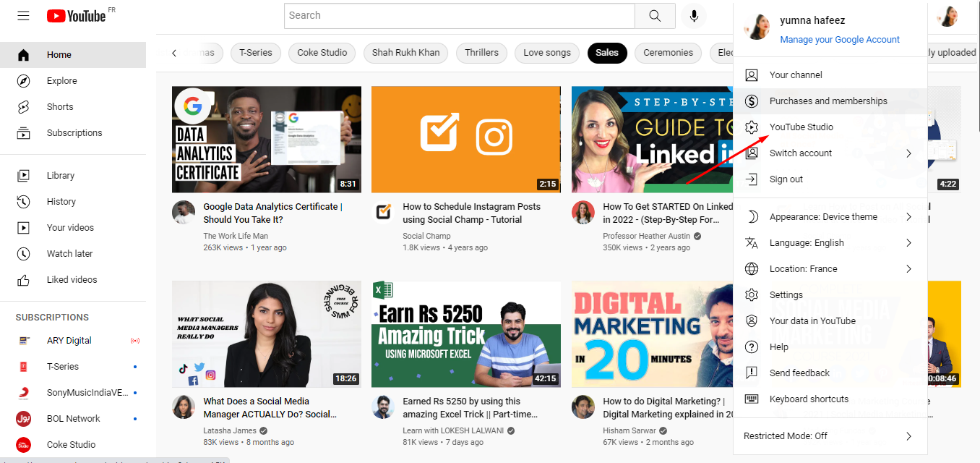The width and height of the screenshot is (980, 463).
Task: Open Manage your Google Account link
Action: click(x=839, y=39)
